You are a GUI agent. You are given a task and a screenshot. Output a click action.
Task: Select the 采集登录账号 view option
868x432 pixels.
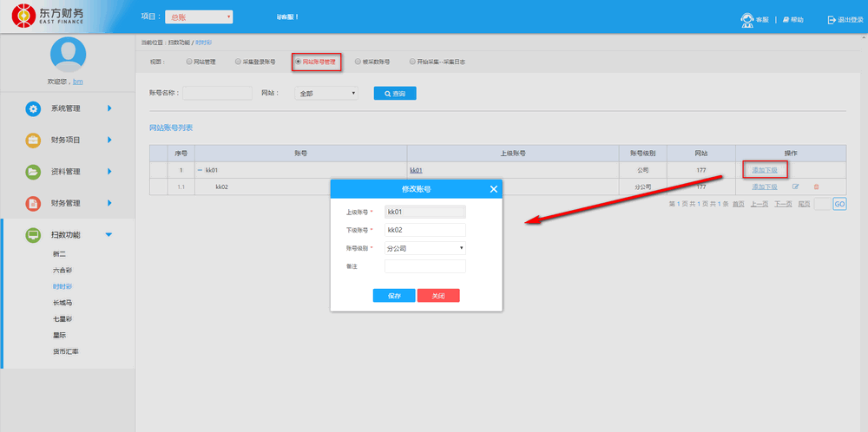click(x=238, y=62)
